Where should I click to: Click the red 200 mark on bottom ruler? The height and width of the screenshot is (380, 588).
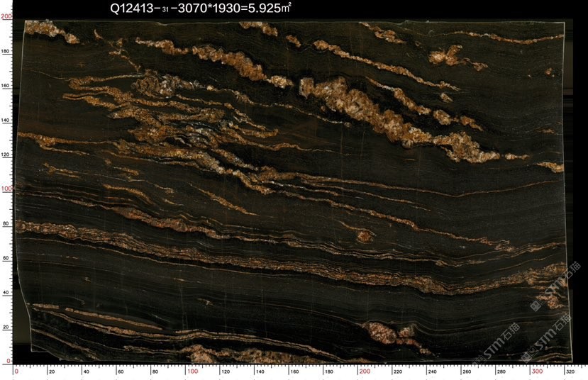coord(366,371)
